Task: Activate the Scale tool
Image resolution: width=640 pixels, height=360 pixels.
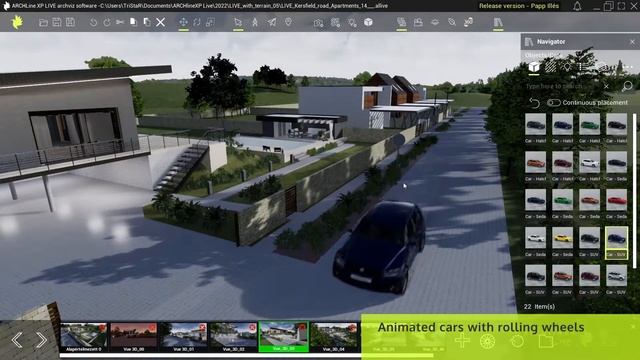Action: (210, 22)
